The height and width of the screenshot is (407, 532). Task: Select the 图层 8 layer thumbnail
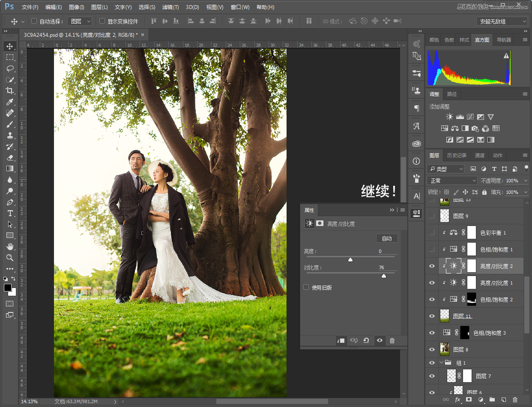click(x=445, y=350)
